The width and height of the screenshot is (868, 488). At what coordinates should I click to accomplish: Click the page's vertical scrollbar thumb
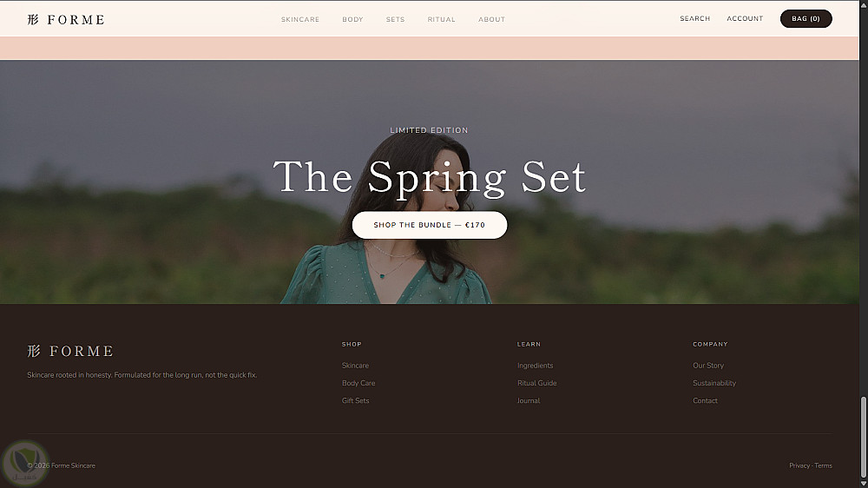[863, 438]
